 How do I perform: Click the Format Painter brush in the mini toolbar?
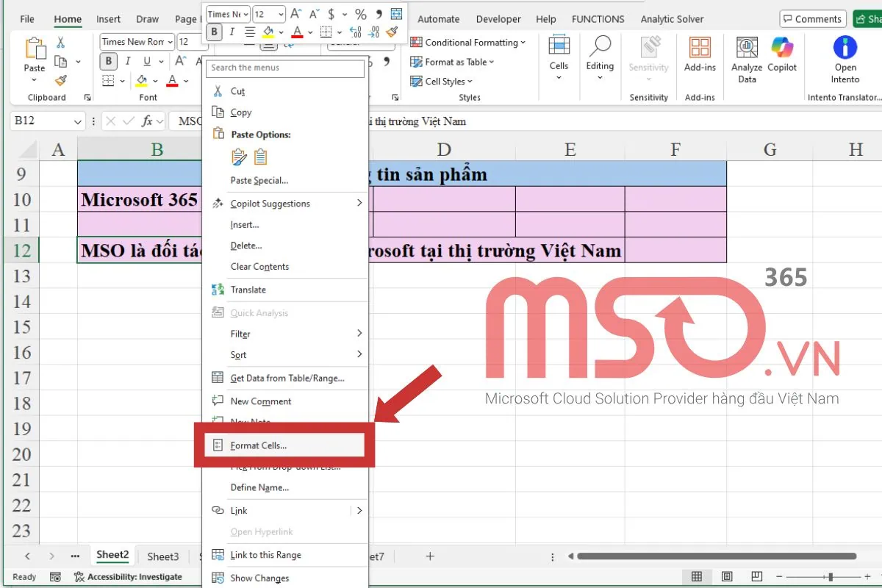click(392, 32)
